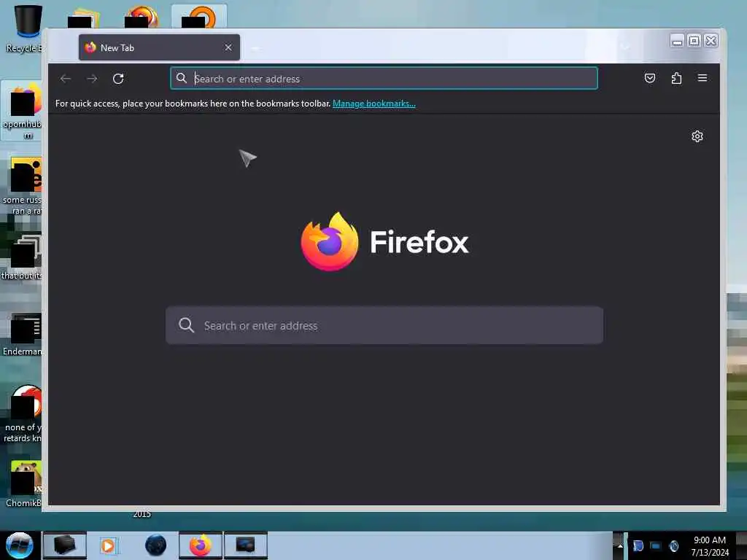This screenshot has width=747, height=560.
Task: Click tray icon next to clock
Action: [x=673, y=545]
